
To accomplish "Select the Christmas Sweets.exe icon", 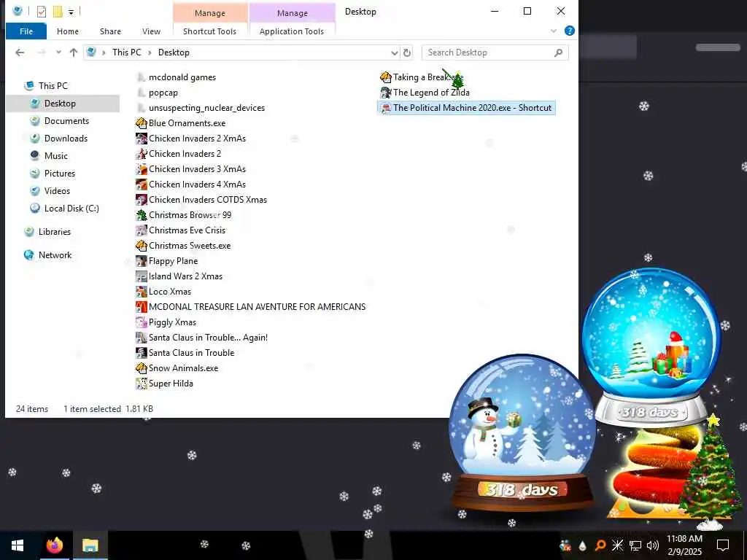I will (141, 246).
